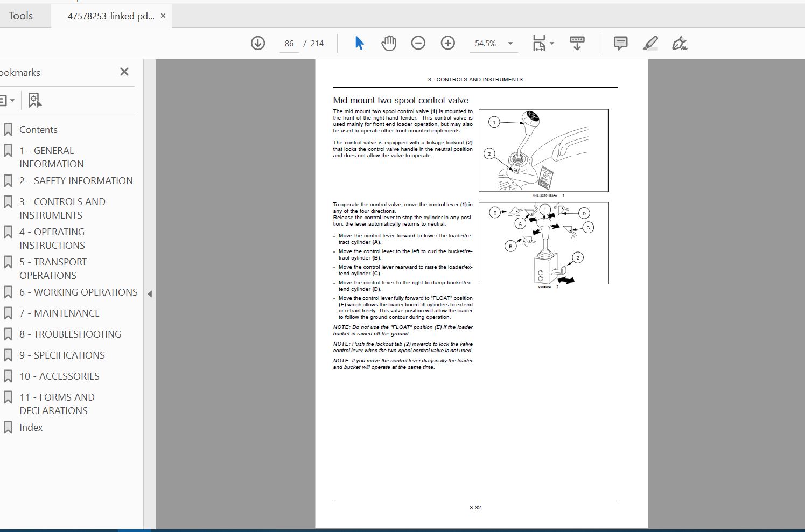
Task: Jump to 1 - GENERAL INFORMATION bookmark
Action: pos(52,157)
